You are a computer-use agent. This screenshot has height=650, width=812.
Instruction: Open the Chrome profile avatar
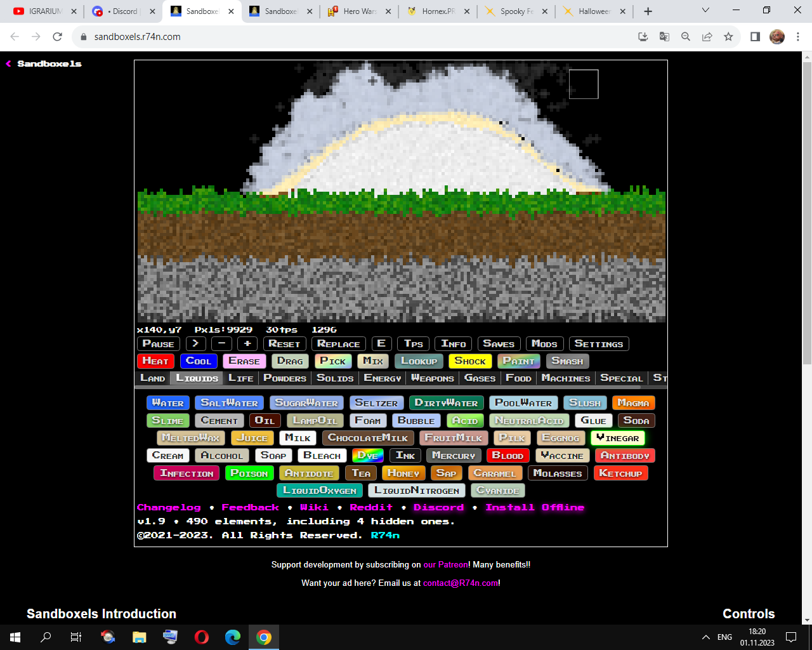777,37
